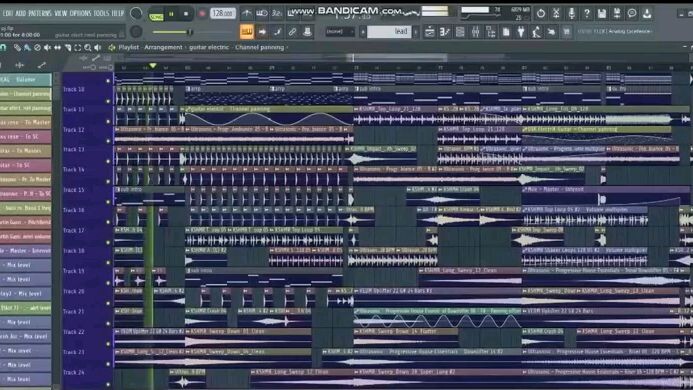
Task: Stop playback with the transport stop button
Action: pyautogui.click(x=186, y=14)
